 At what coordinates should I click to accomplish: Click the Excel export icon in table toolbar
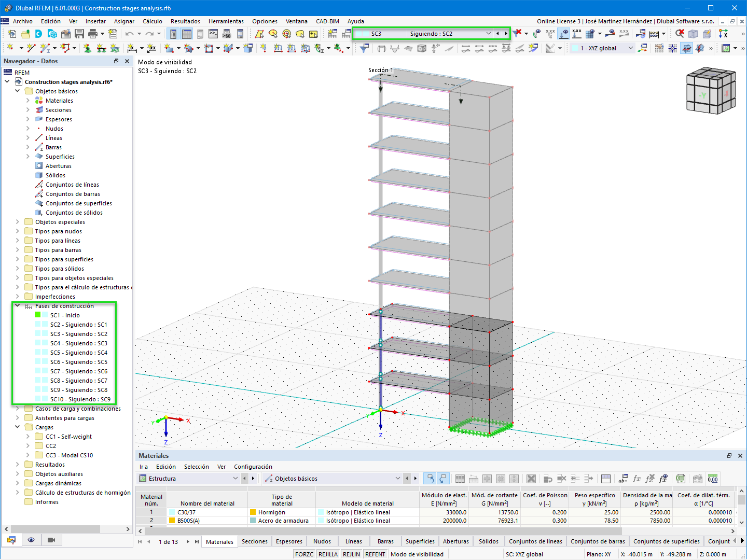point(681,479)
